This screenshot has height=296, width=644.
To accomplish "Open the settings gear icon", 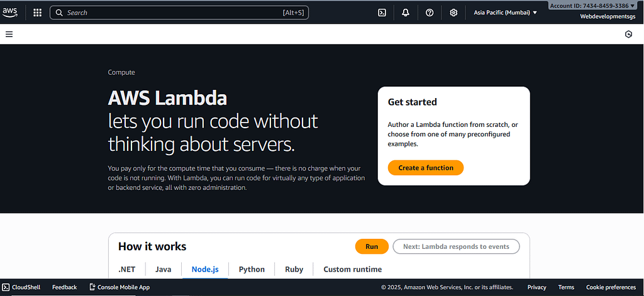I will click(453, 13).
